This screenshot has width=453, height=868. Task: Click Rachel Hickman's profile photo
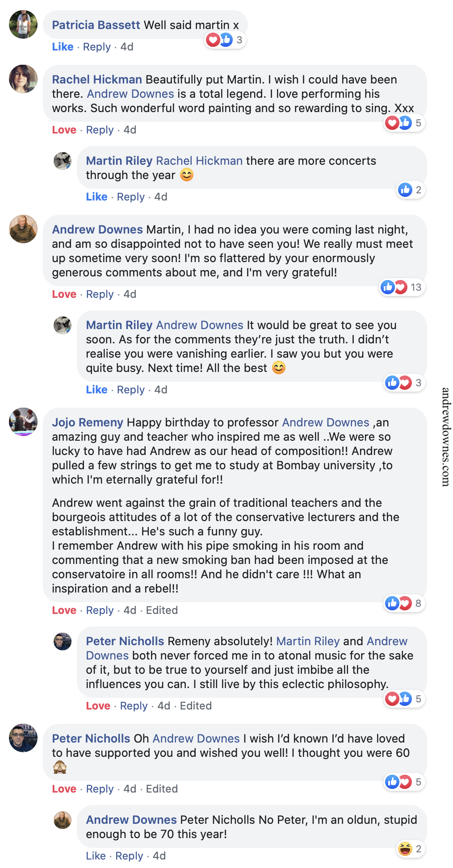23,79
